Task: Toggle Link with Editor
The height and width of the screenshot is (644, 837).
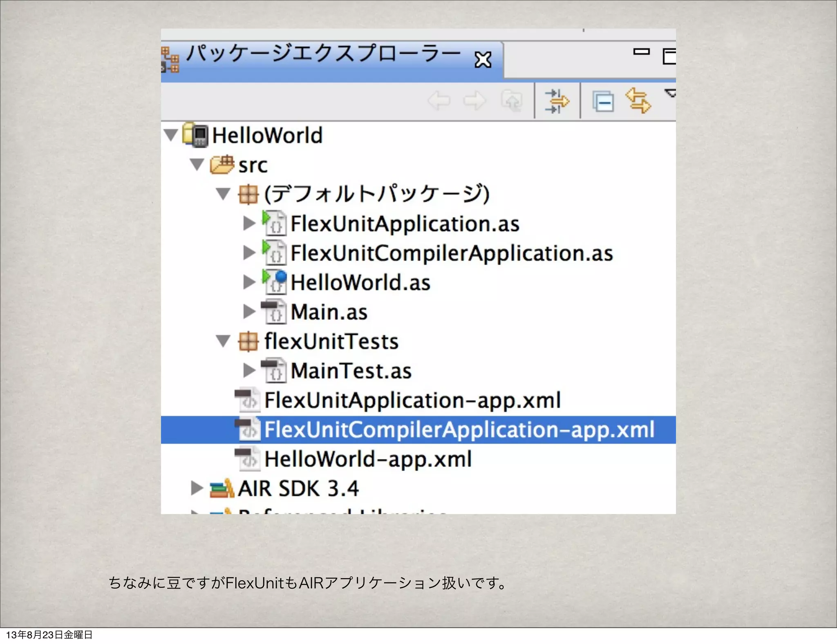Action: (638, 101)
